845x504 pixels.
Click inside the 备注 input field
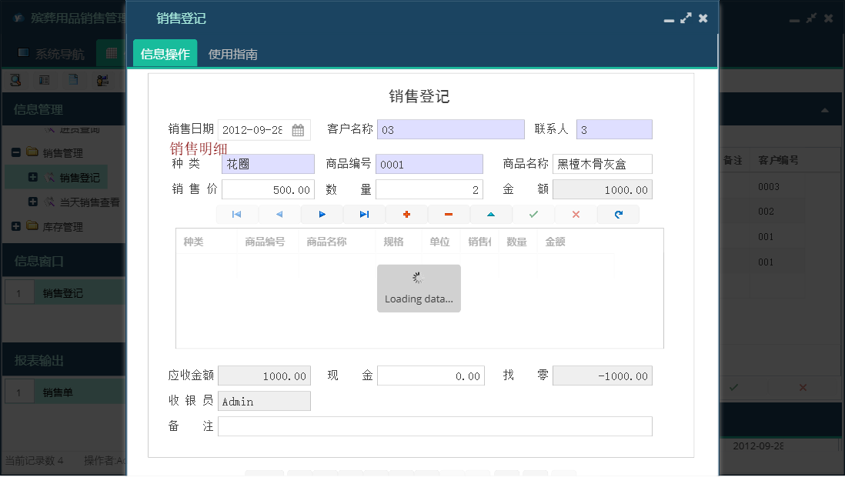[x=435, y=426]
